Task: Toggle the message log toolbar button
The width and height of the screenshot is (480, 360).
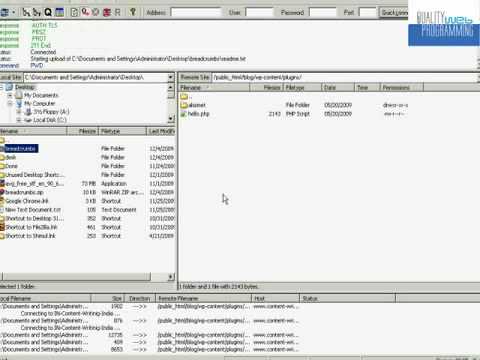Action: click(x=59, y=12)
